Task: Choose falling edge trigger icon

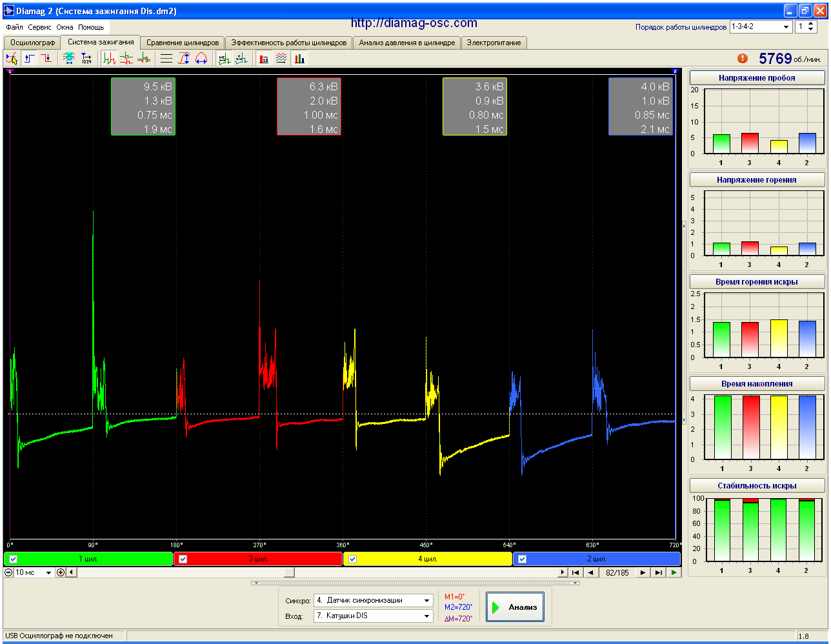Action: coord(46,58)
